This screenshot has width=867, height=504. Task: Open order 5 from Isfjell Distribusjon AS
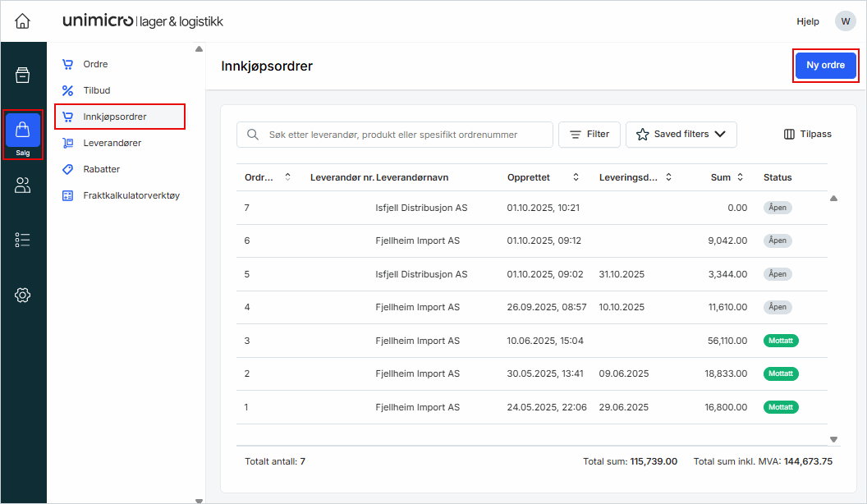coord(421,274)
